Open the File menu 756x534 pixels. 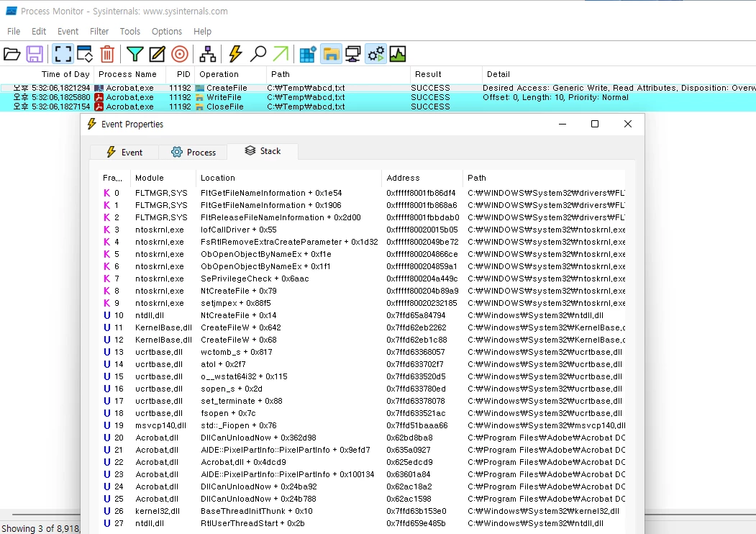coord(14,32)
